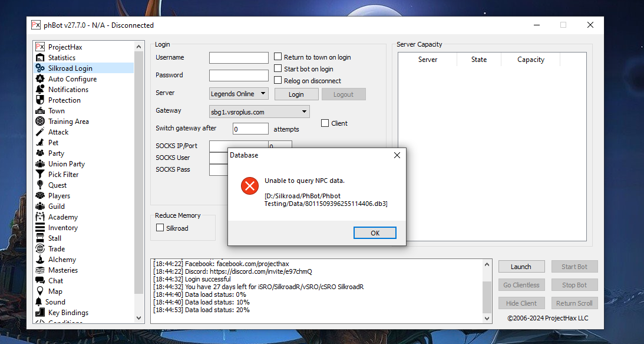
Task: Select the Auto Configure gear icon
Action: pos(40,79)
